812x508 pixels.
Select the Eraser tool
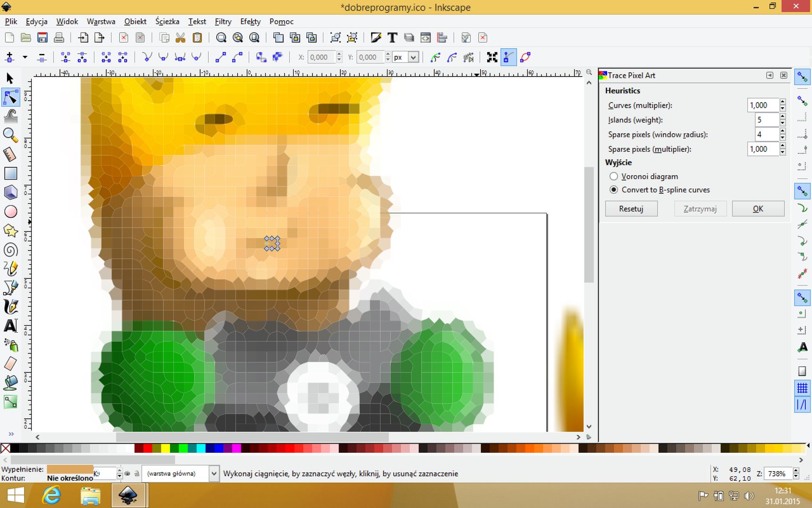10,364
